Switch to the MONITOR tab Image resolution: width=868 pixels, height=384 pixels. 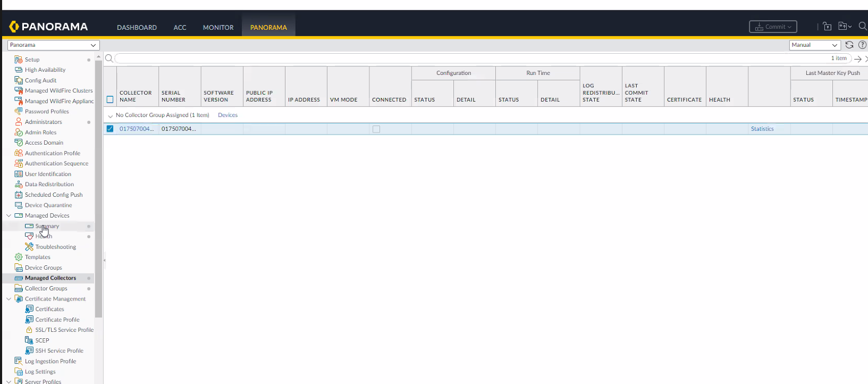coord(218,27)
